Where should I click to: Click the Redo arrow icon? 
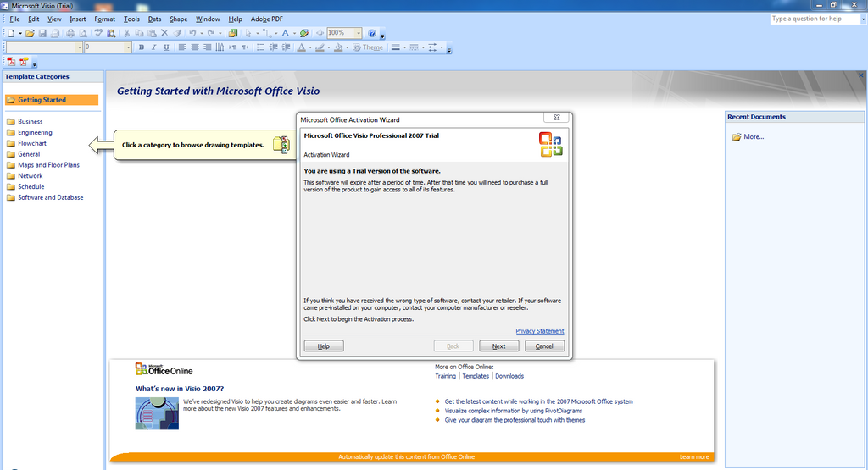(211, 33)
